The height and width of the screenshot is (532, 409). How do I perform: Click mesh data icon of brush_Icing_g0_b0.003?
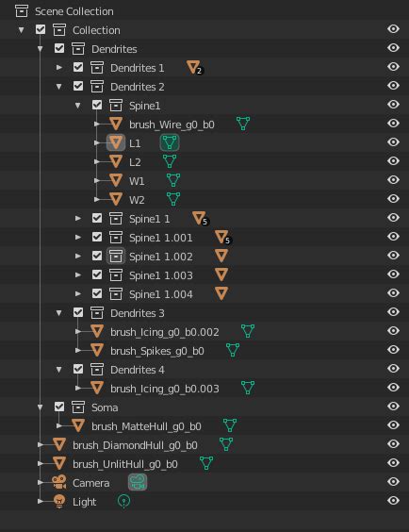(x=248, y=388)
